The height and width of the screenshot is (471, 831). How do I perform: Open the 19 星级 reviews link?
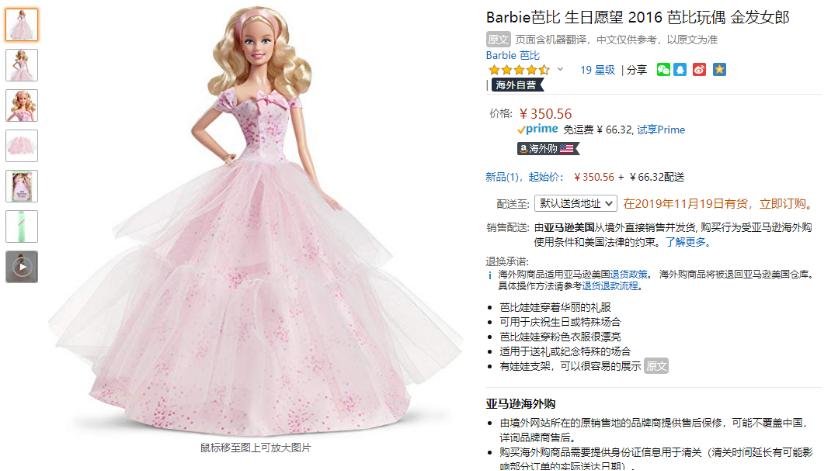coord(597,70)
